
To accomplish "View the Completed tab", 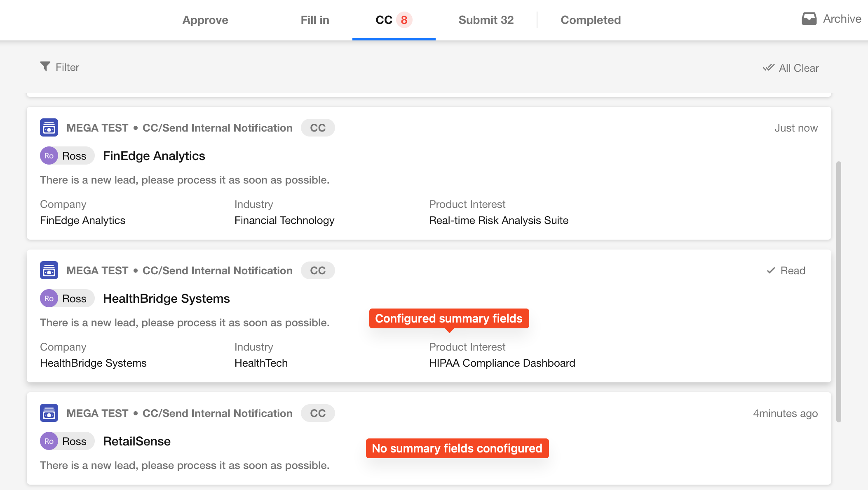I will [591, 20].
